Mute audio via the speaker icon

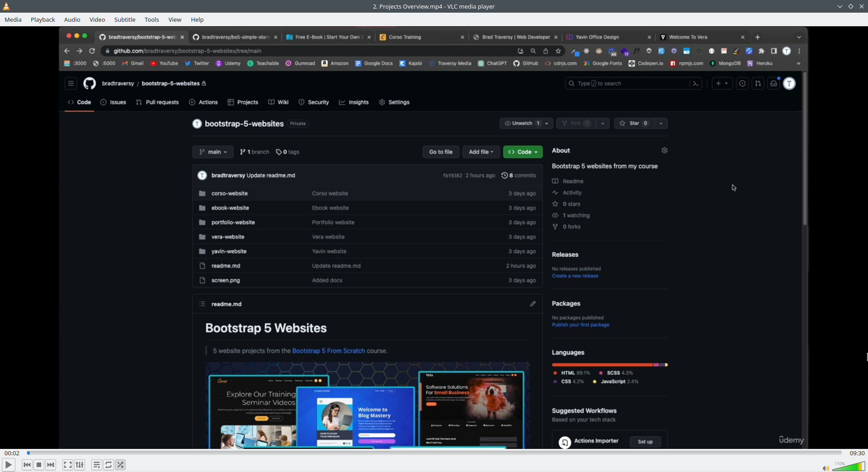pos(826,468)
